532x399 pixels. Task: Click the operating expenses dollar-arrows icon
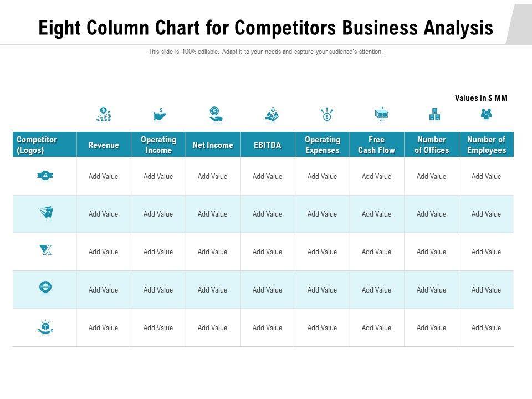(x=327, y=115)
